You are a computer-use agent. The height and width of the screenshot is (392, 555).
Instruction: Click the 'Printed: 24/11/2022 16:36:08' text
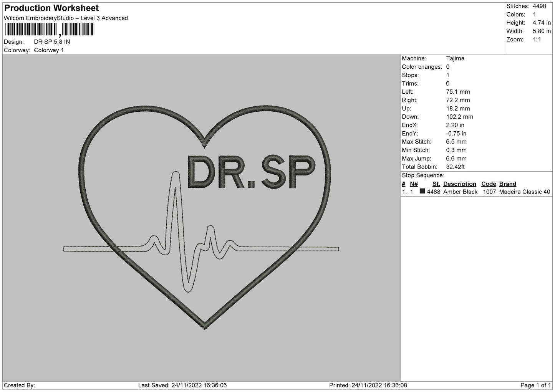pos(368,385)
